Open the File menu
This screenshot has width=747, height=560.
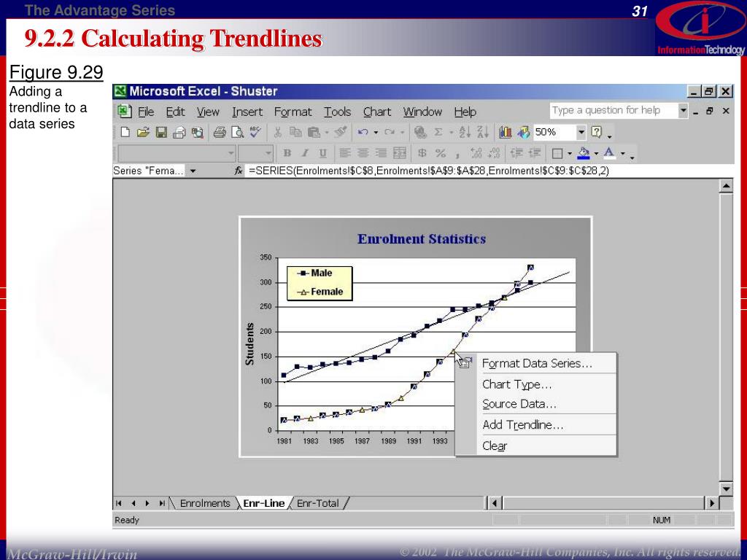pyautogui.click(x=145, y=112)
